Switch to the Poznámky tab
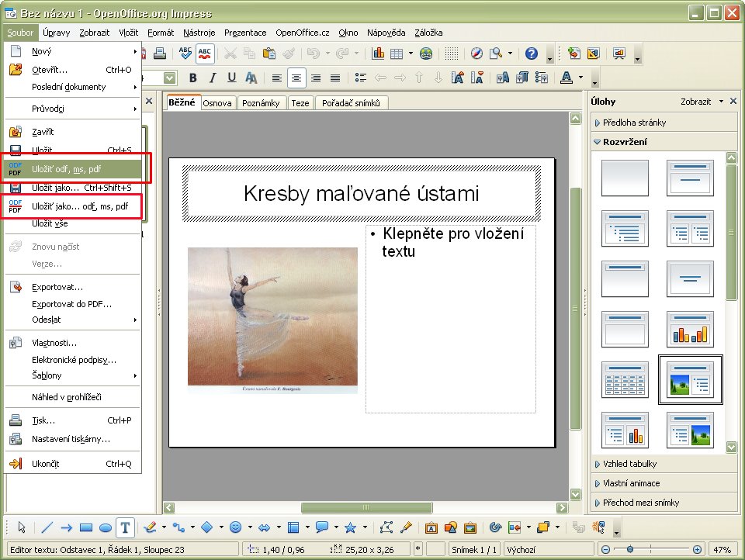745x560 pixels. pyautogui.click(x=261, y=103)
